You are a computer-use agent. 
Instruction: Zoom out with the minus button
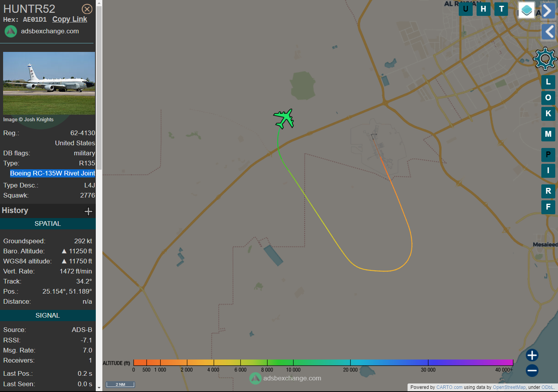coord(532,371)
